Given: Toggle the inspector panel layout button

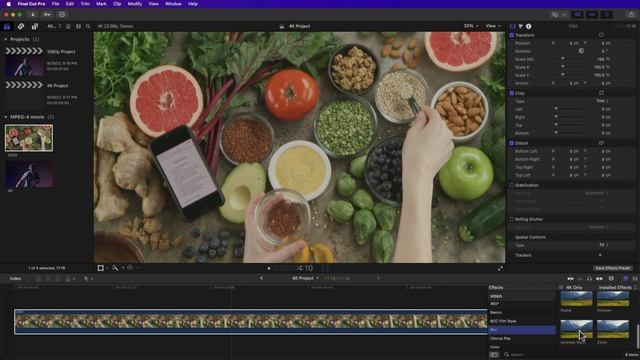Looking at the screenshot, I should 607,14.
